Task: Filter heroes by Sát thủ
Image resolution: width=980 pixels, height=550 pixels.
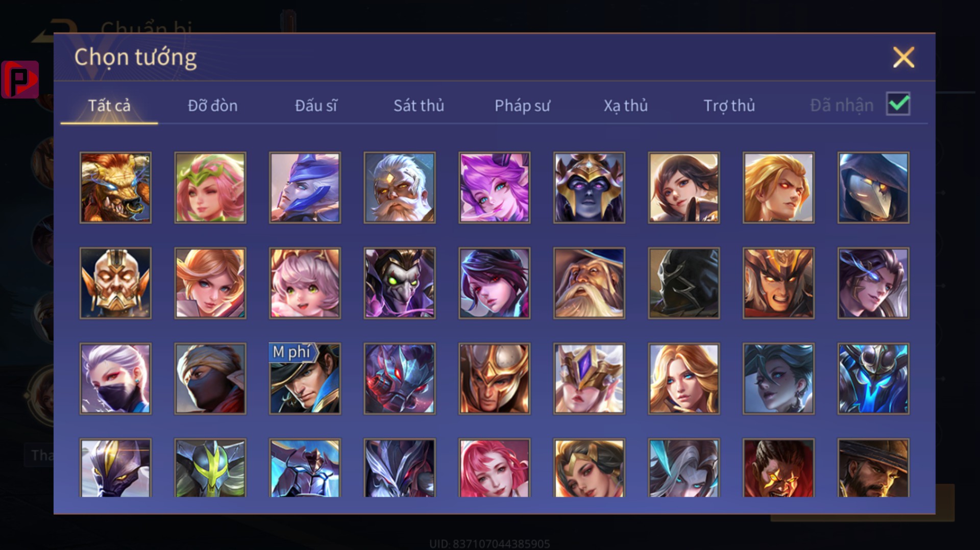Action: (x=419, y=106)
